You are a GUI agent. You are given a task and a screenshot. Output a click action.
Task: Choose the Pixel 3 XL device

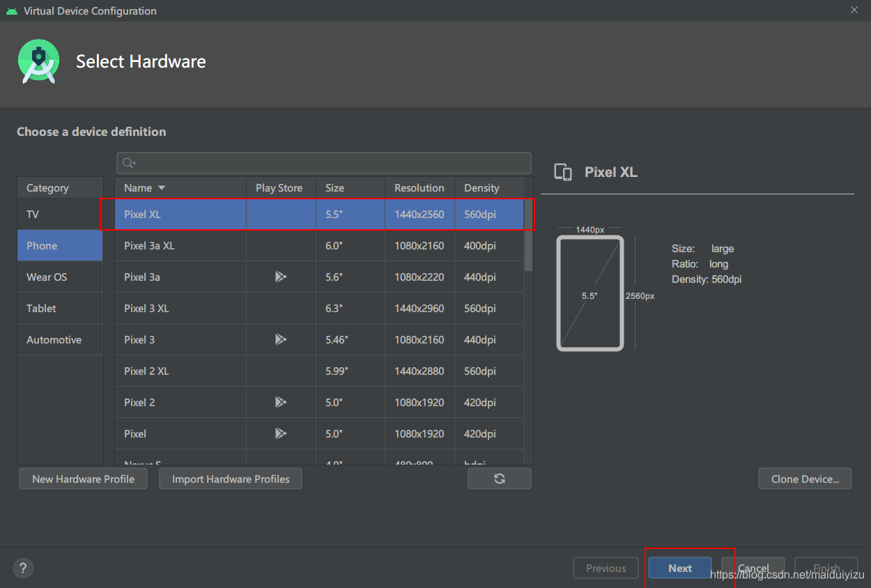(x=319, y=308)
